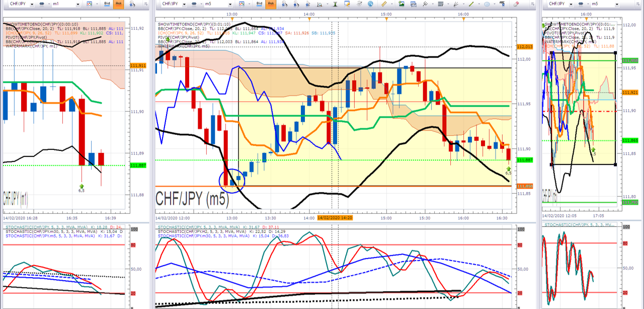Click the cursor zoom icon in middle toolbar
Screen dimensions: 644x309
click(x=308, y=4)
